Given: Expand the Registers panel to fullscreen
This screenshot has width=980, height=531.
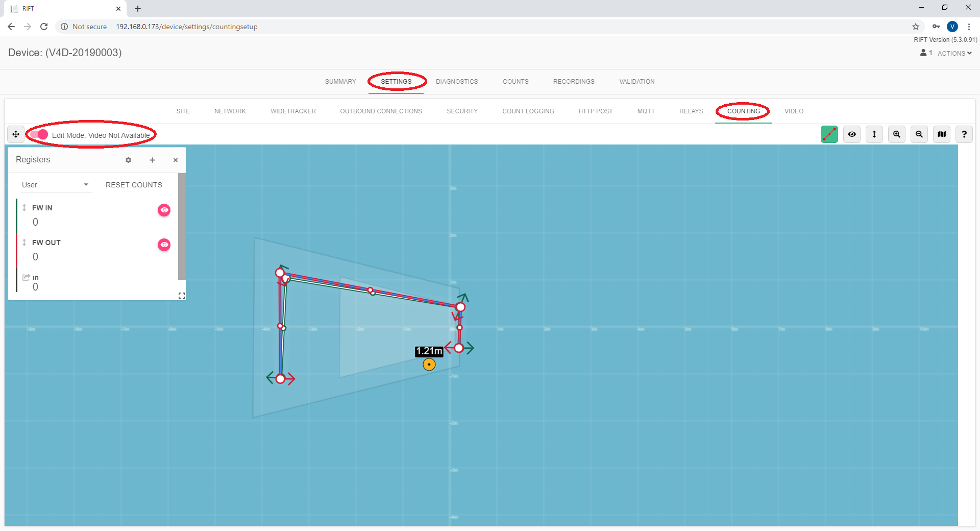Looking at the screenshot, I should [181, 296].
